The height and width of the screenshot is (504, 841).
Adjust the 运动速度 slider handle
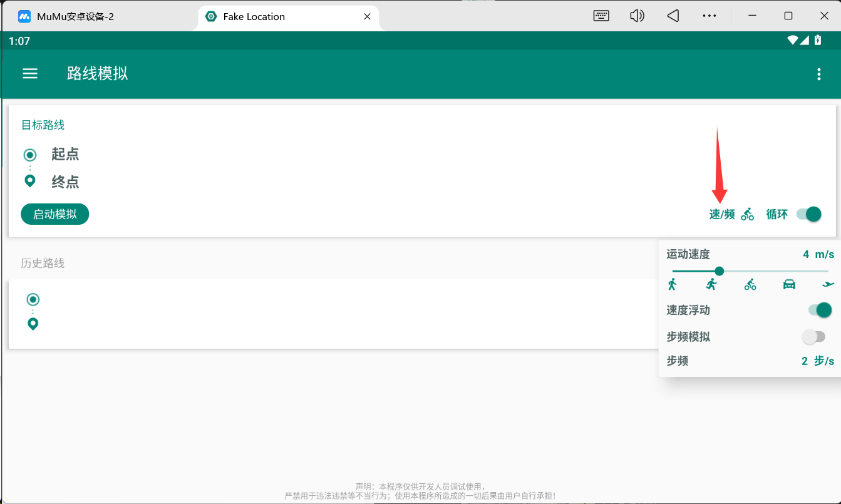(720, 271)
